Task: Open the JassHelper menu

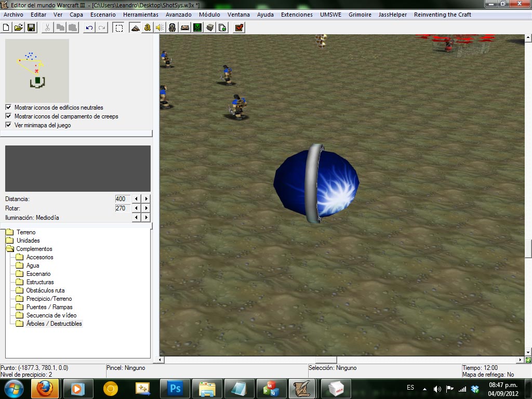Action: tap(393, 15)
